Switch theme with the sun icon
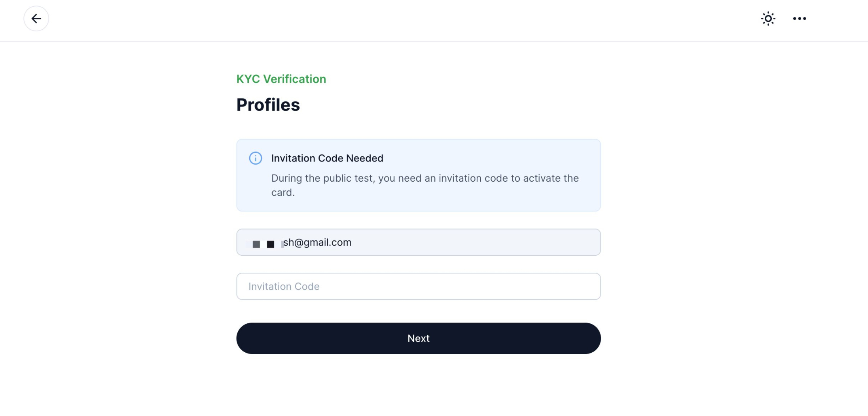The height and width of the screenshot is (416, 868). point(768,19)
